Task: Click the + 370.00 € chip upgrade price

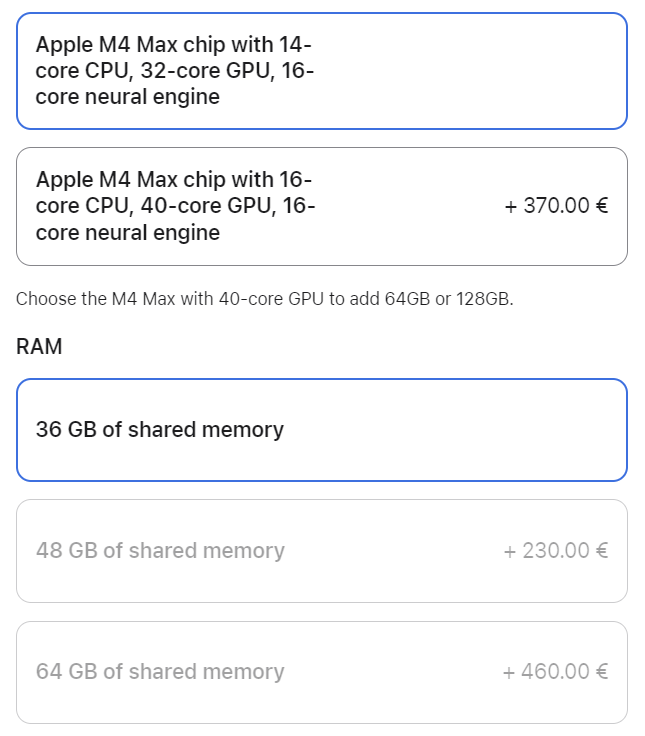Action: click(x=556, y=207)
